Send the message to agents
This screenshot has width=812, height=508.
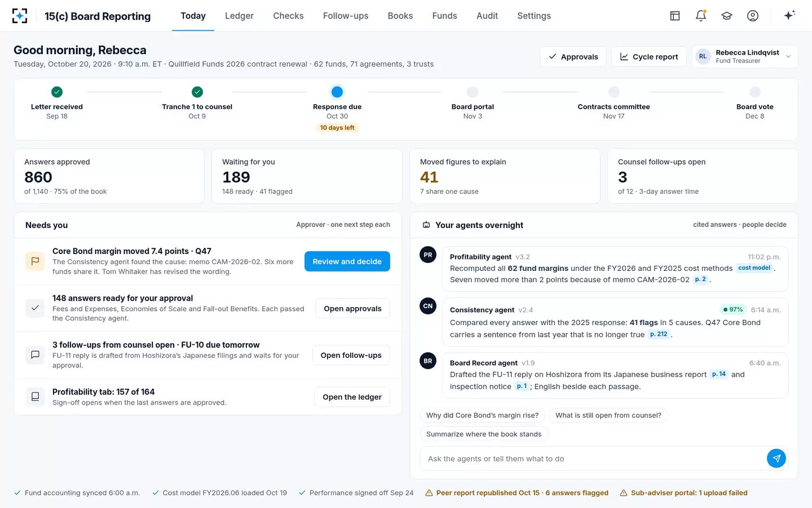point(776,459)
